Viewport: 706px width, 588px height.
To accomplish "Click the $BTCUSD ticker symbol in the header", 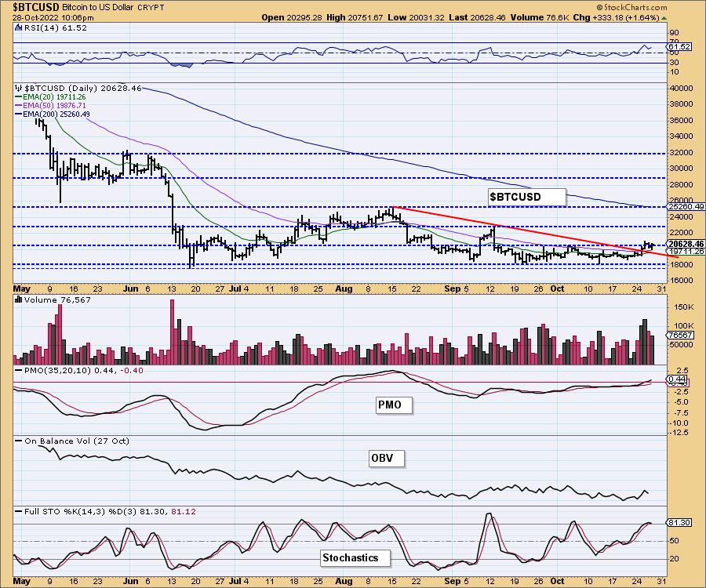I will tap(35, 7).
